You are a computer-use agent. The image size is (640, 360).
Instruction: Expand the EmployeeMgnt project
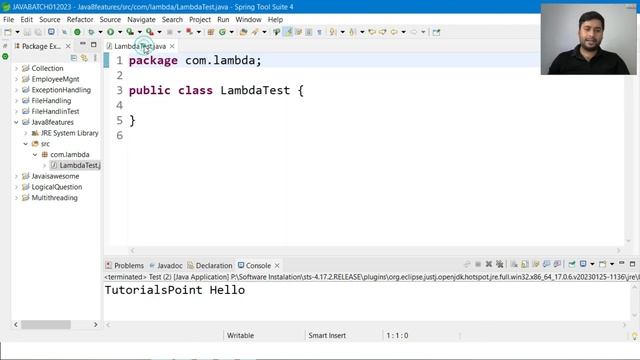(16, 79)
